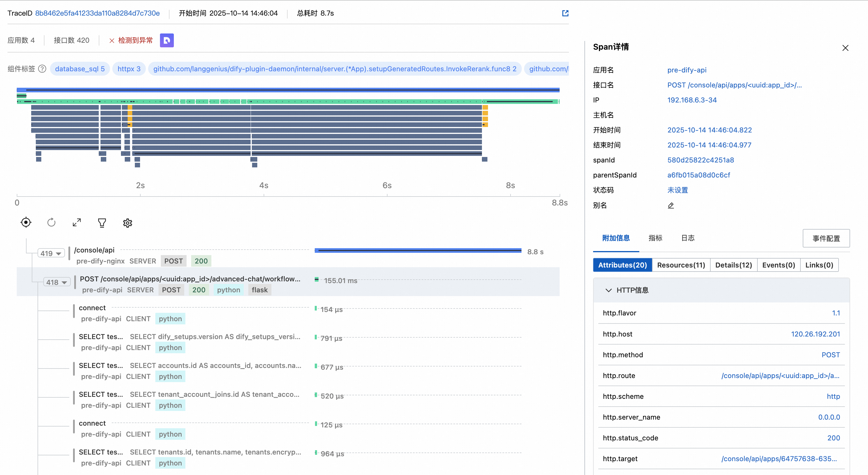Switch to the 指标 tab
Image resolution: width=868 pixels, height=475 pixels.
click(655, 238)
